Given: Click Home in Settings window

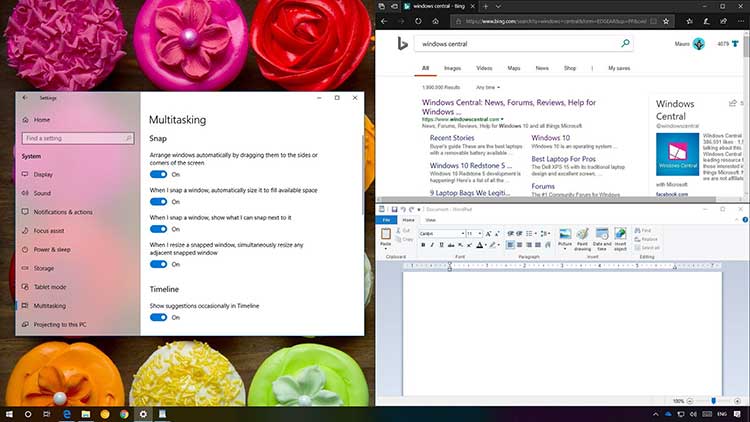Looking at the screenshot, I should click(x=42, y=120).
